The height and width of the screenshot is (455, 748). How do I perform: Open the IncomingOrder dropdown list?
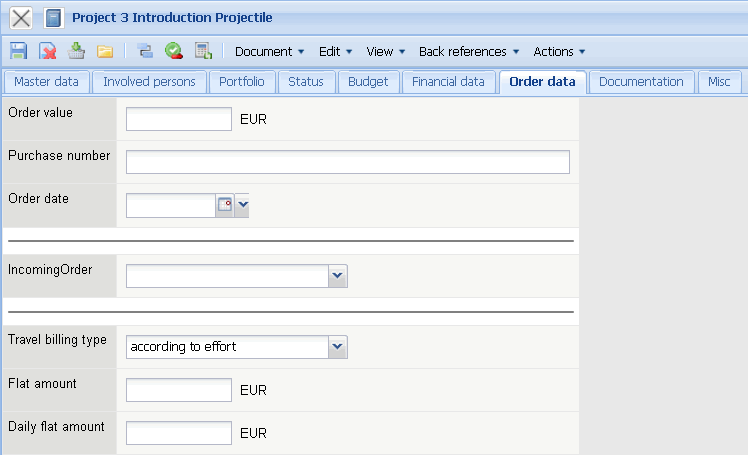point(338,276)
